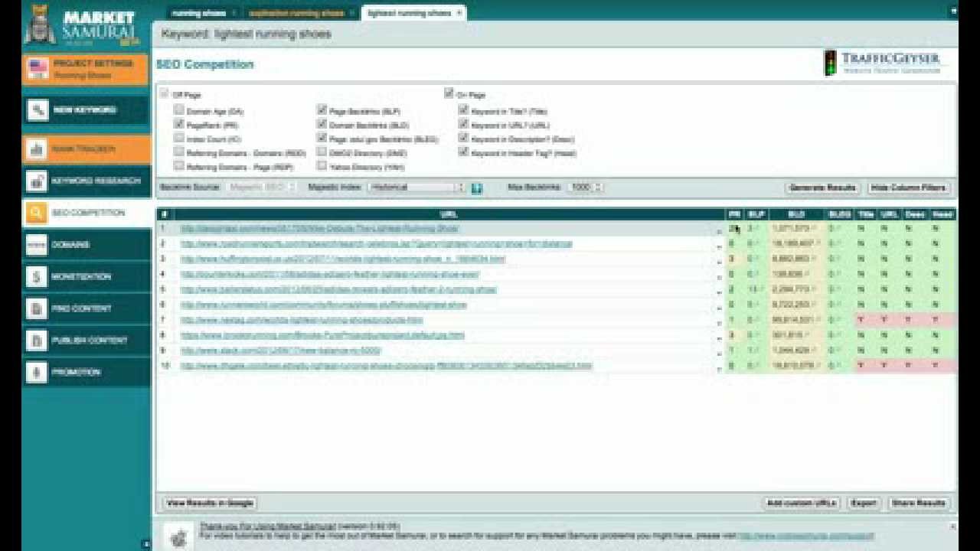Screen dimensions: 980x551
Task: Open Keyword Research lock icon
Action: [x=37, y=181]
